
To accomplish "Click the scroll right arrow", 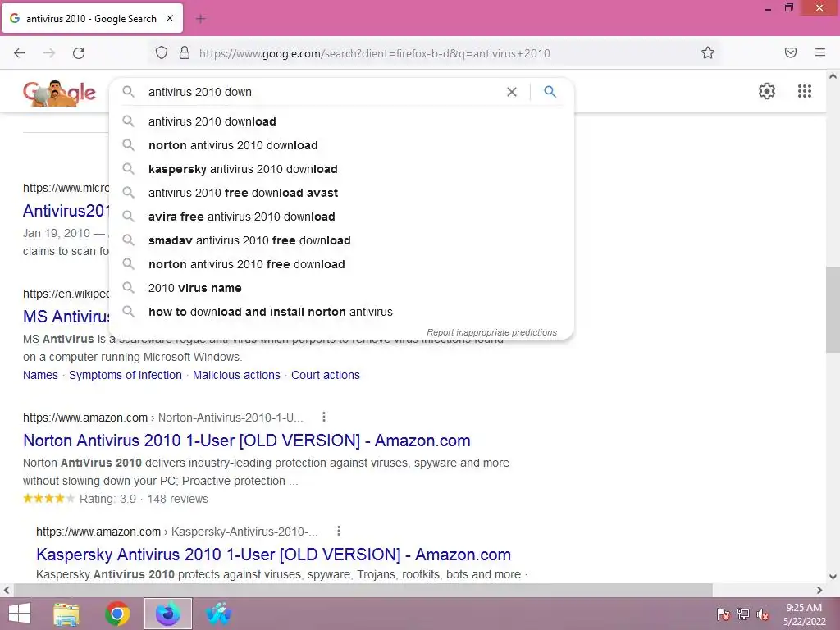I will [819, 590].
